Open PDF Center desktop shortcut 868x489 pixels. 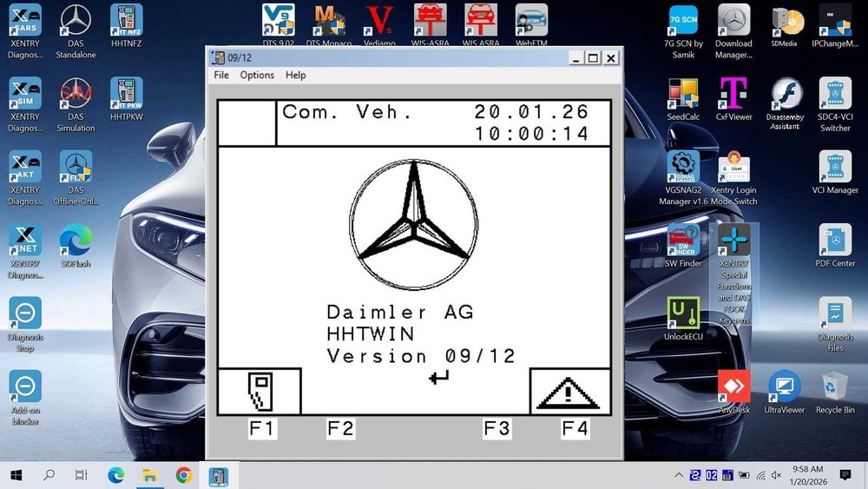(x=835, y=246)
